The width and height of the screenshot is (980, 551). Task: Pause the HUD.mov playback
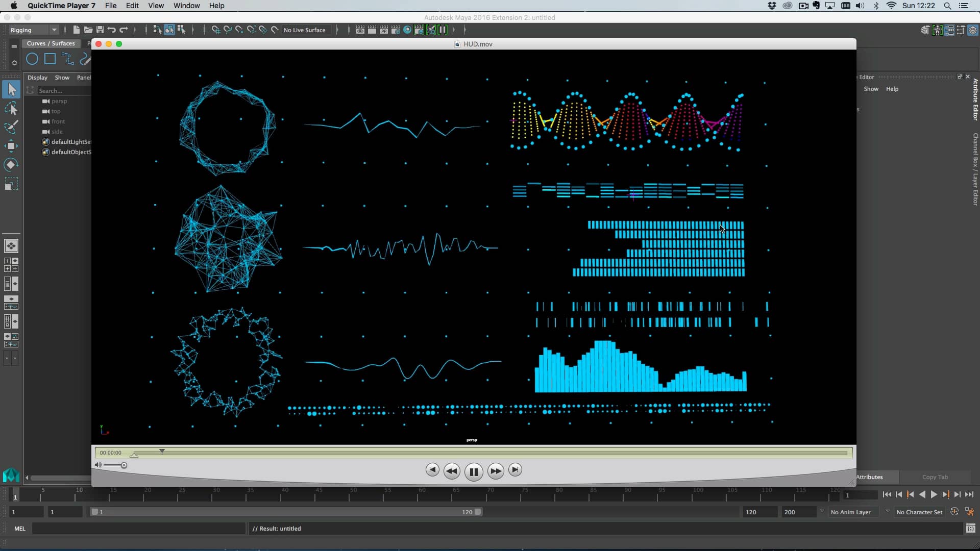coord(473,471)
